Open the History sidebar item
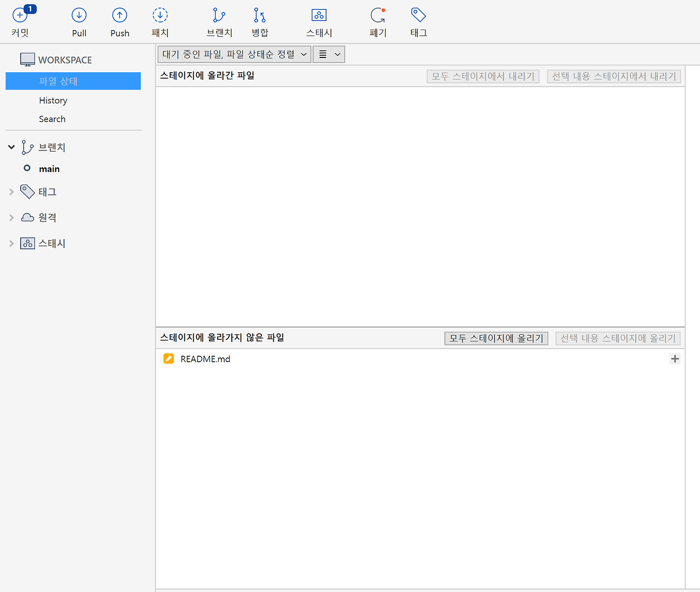This screenshot has width=700, height=592. pyautogui.click(x=53, y=101)
